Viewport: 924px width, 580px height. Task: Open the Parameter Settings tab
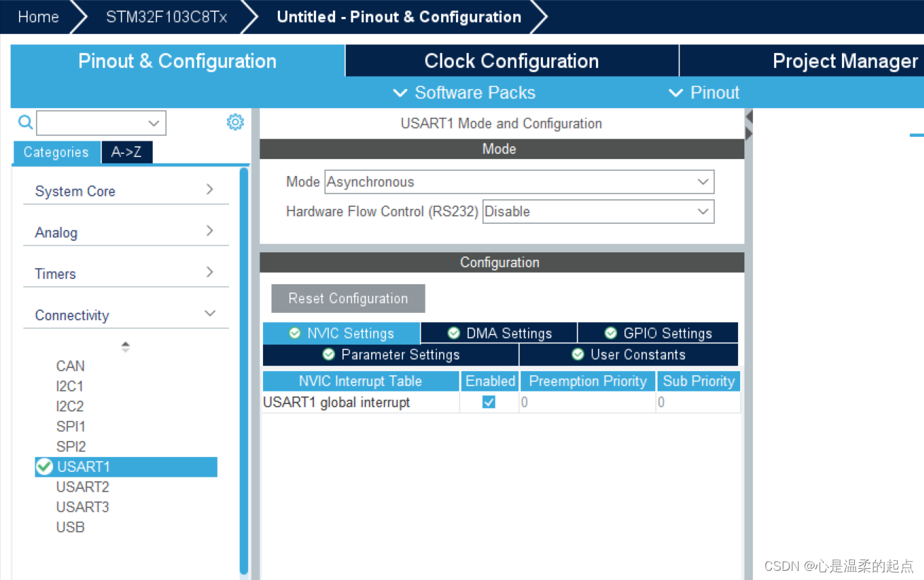[x=390, y=355]
